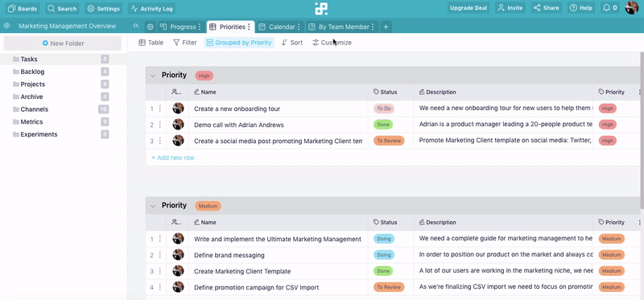Open the Sort options
This screenshot has height=300, width=644.
(292, 43)
